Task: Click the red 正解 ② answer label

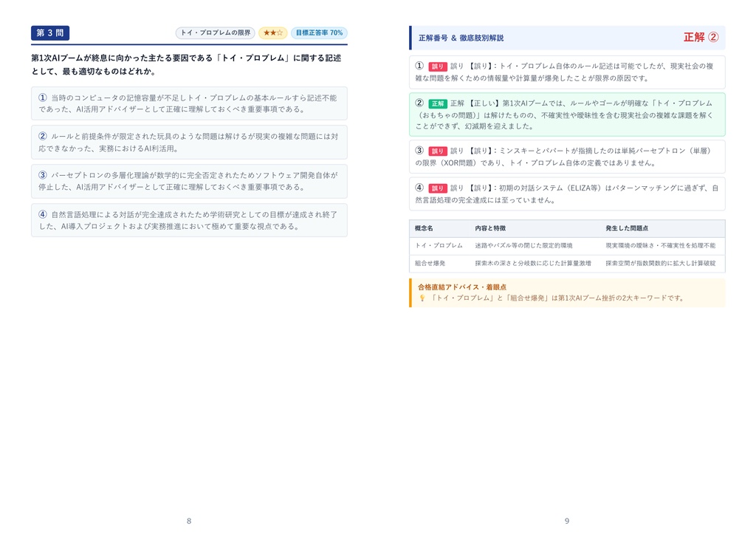Action: [701, 37]
